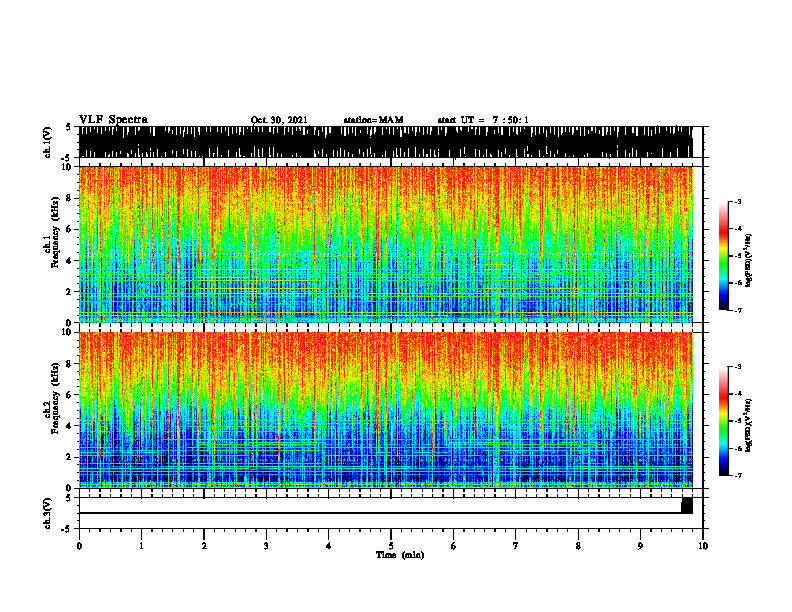The width and height of the screenshot is (792, 612).
Task: Click the 'start UT = 7:50:1' text
Action: (x=483, y=120)
